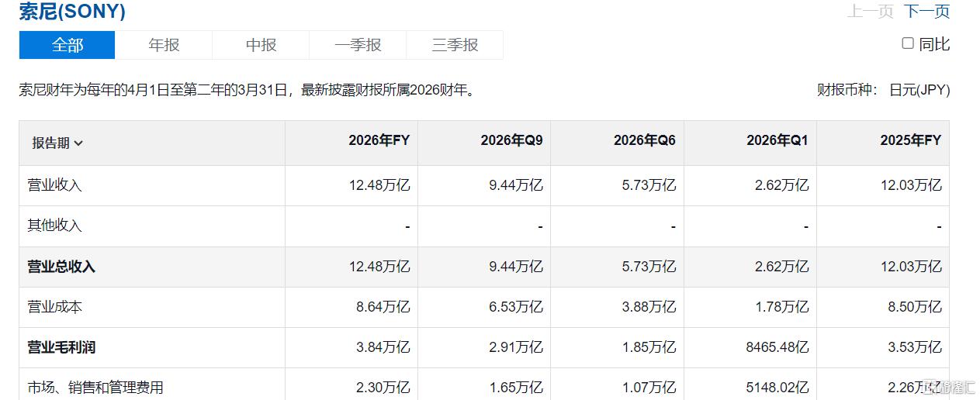Select the 营业毛利润 row label
Image resolution: width=980 pixels, height=400 pixels.
click(61, 347)
